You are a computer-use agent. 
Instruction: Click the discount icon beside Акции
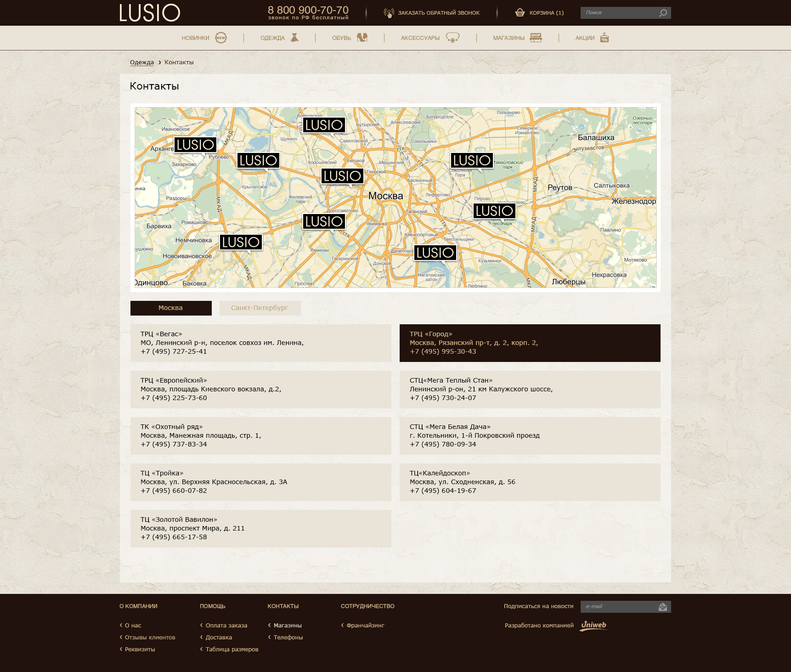[x=605, y=38]
